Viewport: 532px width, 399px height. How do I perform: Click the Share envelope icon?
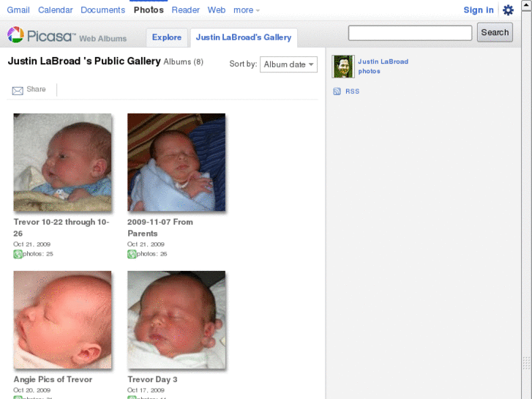coord(18,90)
